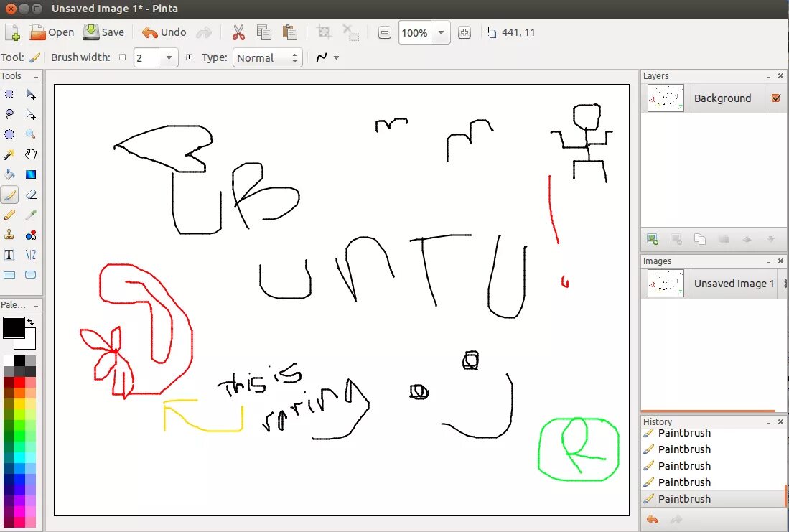Select the Lasso Select tool

point(9,114)
